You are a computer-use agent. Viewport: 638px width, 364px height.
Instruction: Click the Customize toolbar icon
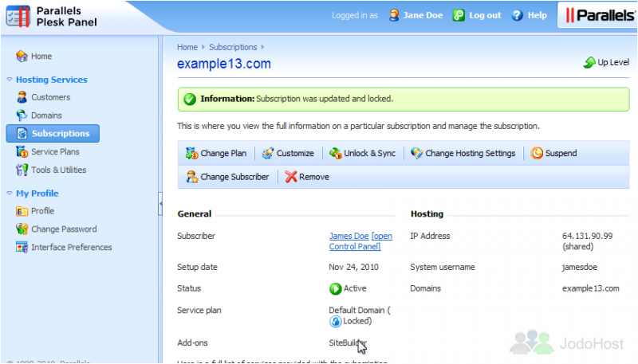(268, 153)
